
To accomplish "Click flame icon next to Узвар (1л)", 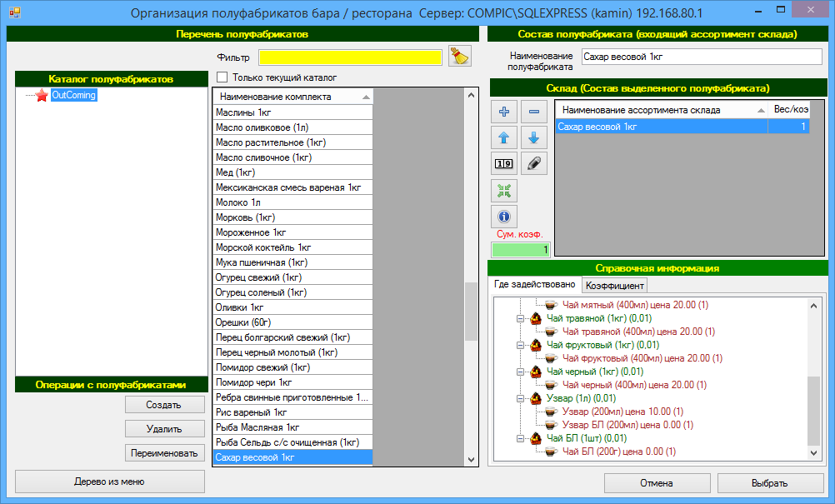I will tap(536, 398).
